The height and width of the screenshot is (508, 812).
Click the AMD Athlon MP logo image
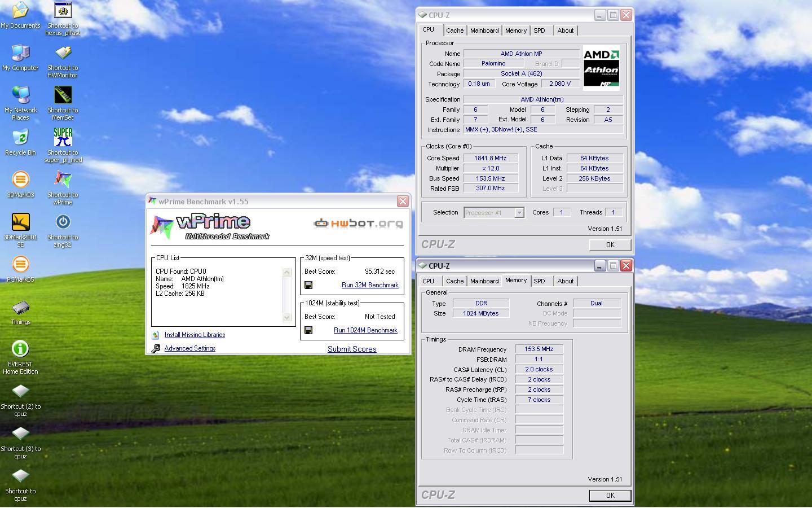[601, 68]
